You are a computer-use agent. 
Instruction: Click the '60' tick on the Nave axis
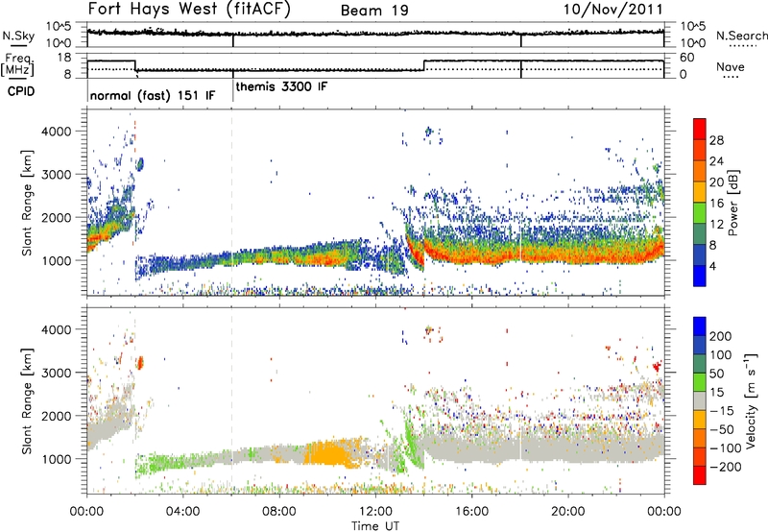pyautogui.click(x=687, y=58)
